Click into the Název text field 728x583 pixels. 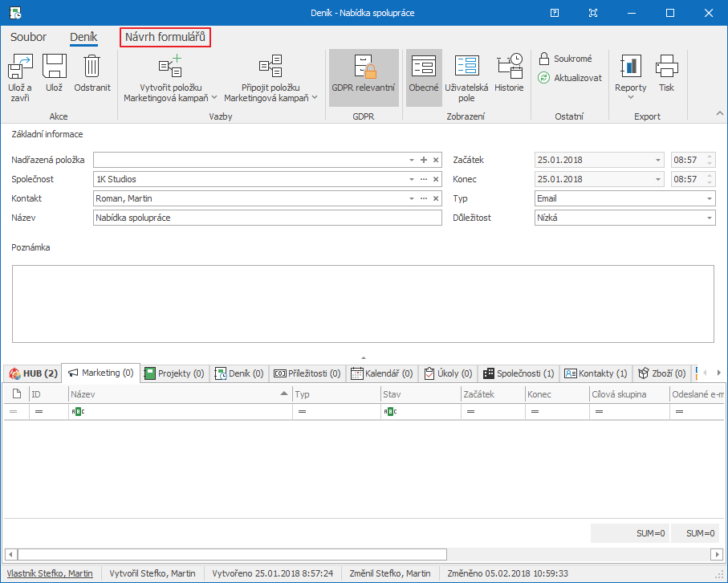click(267, 218)
